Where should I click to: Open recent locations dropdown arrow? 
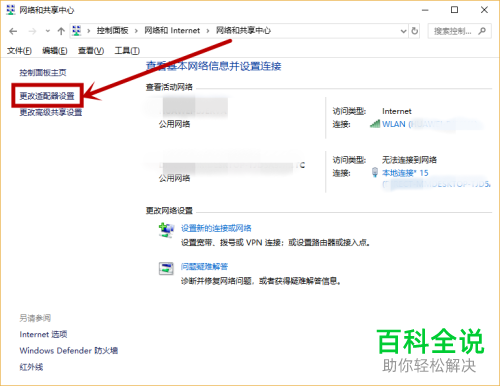tap(48, 31)
